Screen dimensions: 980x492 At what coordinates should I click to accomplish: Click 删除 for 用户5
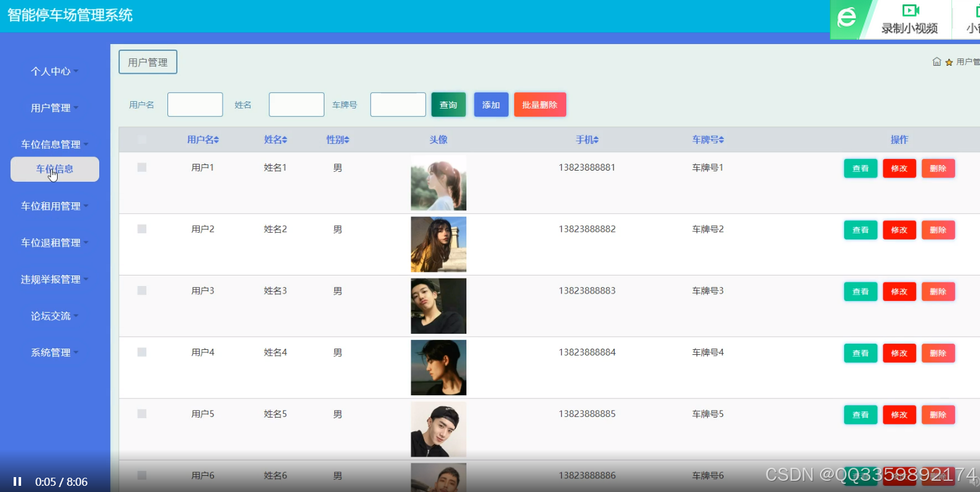coord(938,415)
